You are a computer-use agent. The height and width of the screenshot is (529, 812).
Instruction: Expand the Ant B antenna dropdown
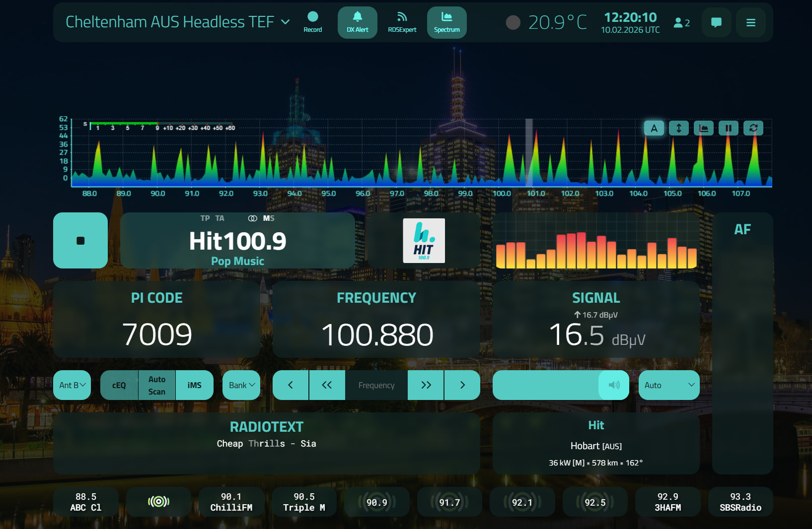[x=73, y=385]
